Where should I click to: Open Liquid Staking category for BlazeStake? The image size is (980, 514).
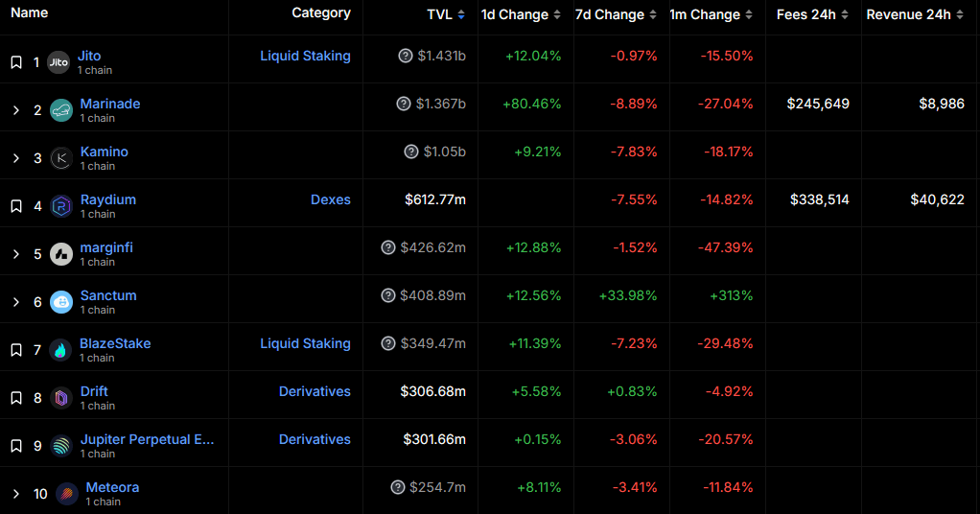coord(305,343)
